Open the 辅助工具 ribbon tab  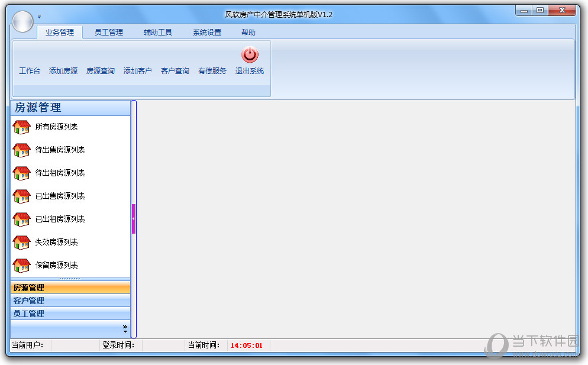158,33
